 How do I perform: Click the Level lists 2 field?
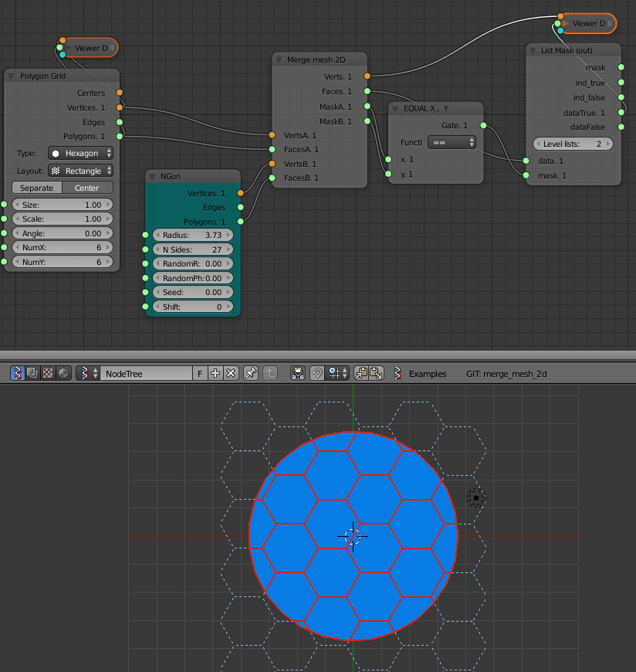click(x=573, y=144)
